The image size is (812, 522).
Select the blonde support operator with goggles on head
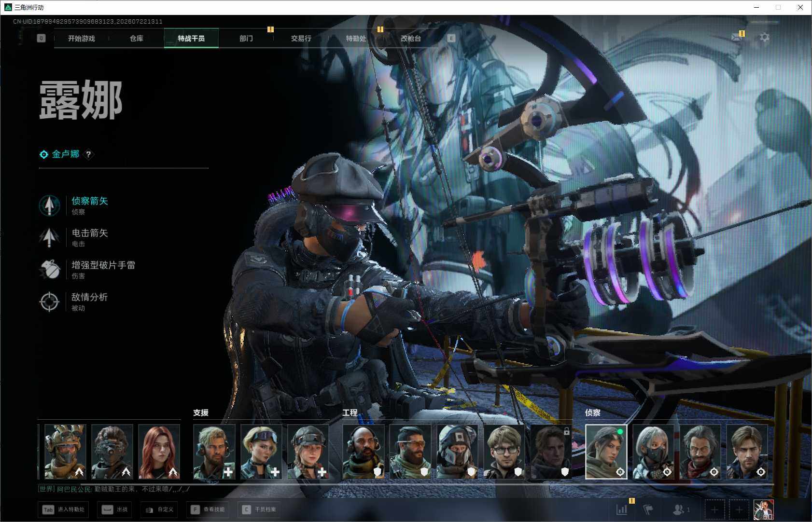(x=261, y=452)
